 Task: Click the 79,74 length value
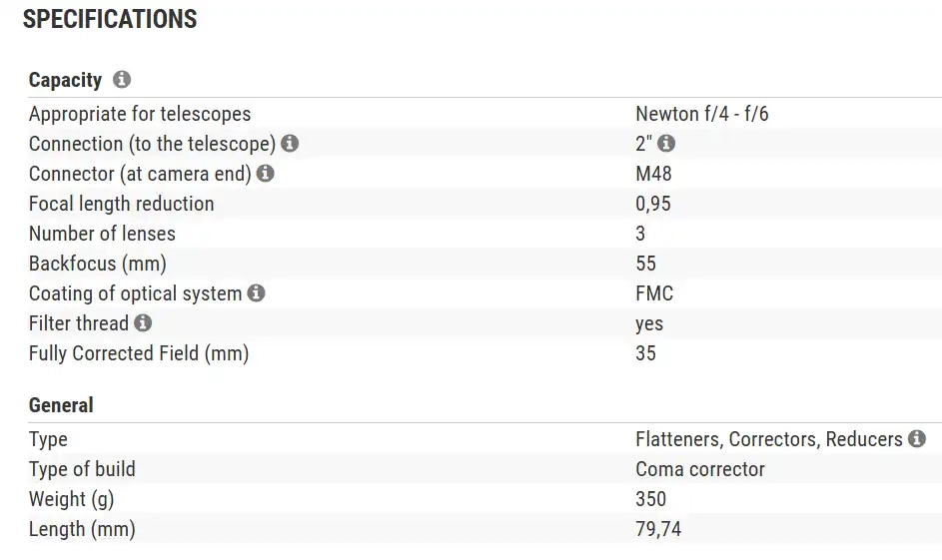(x=657, y=529)
